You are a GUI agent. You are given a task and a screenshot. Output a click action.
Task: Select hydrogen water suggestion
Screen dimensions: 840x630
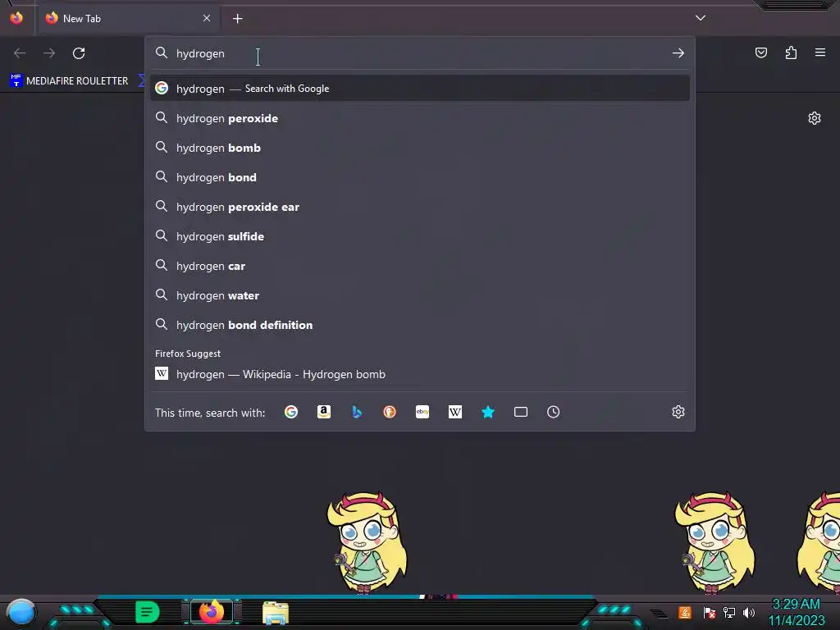pos(420,295)
